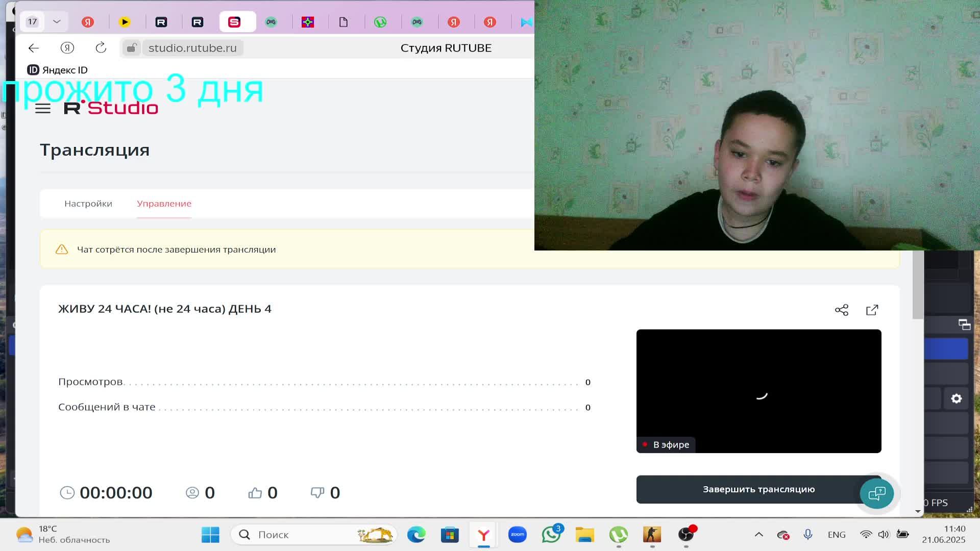This screenshot has width=980, height=551.
Task: Open File Explorer from taskbar
Action: point(585,535)
